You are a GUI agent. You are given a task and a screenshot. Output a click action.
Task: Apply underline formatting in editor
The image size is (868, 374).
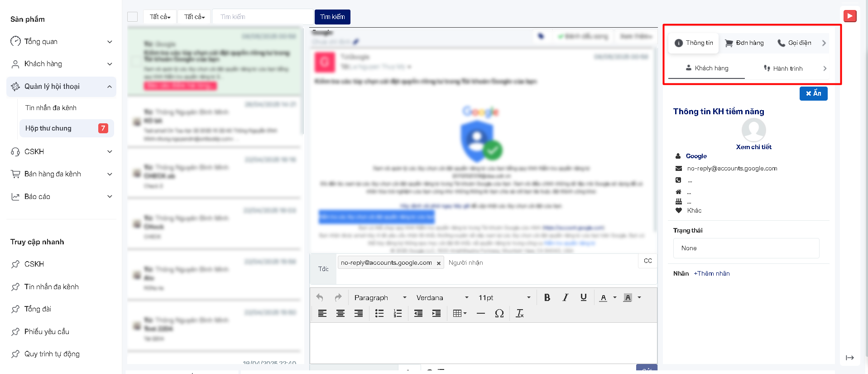583,297
